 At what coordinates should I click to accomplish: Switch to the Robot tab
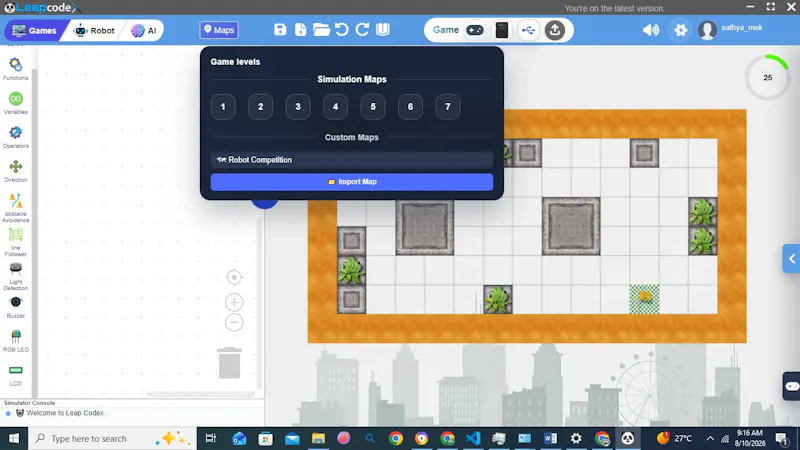click(95, 31)
